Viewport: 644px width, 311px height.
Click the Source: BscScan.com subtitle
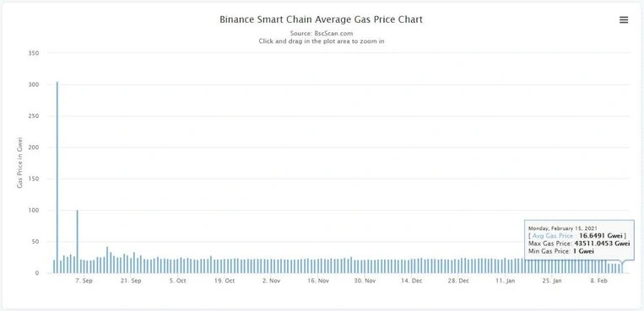pos(322,33)
